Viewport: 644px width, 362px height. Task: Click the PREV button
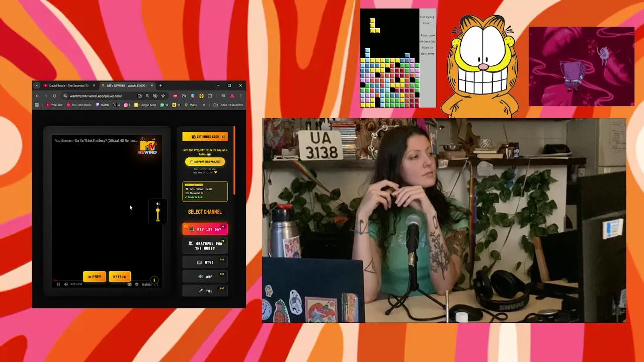[x=94, y=277]
